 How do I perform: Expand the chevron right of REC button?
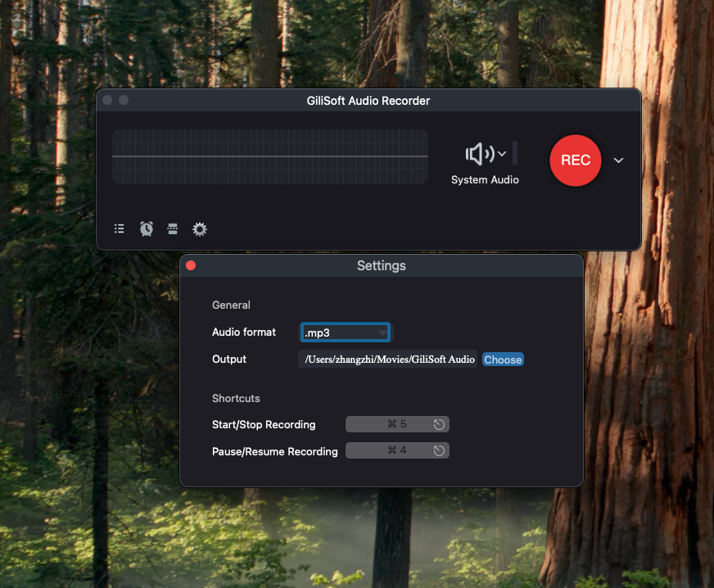[x=618, y=161]
